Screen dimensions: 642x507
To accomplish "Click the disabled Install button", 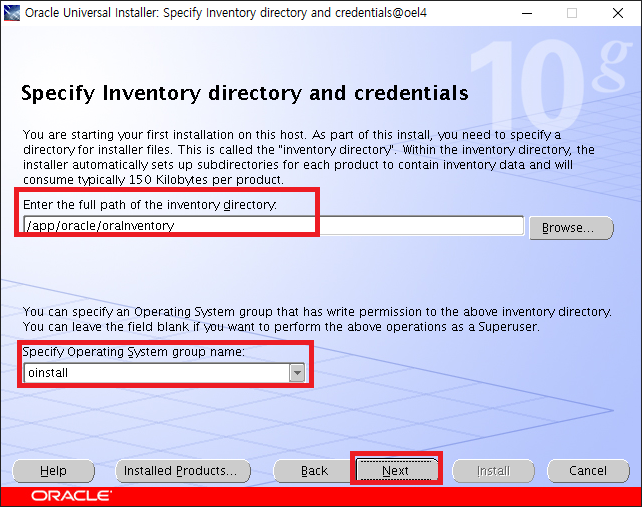I will (x=493, y=471).
